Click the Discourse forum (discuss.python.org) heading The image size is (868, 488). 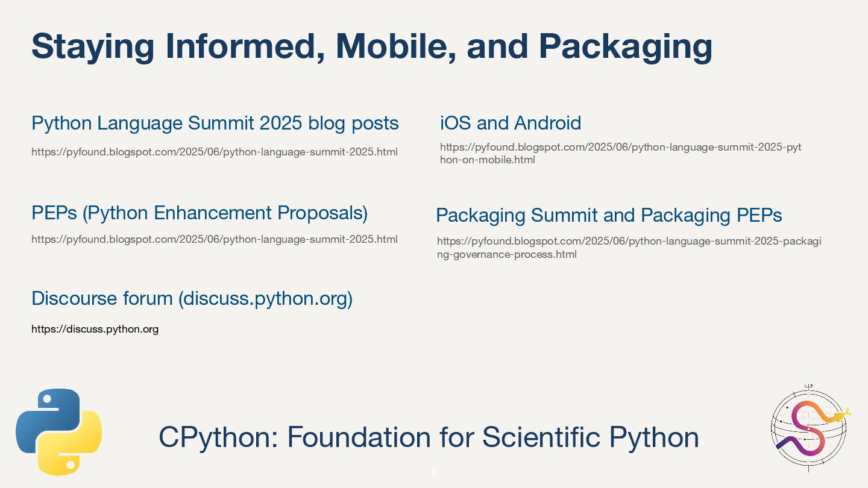tap(192, 298)
